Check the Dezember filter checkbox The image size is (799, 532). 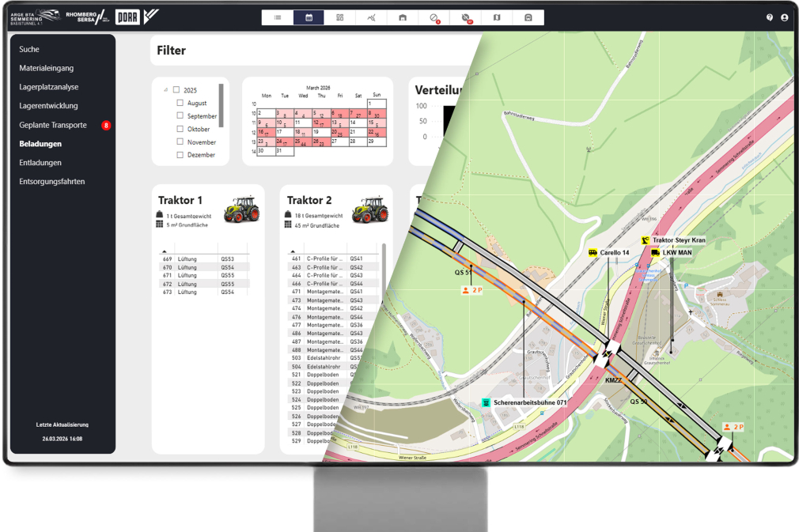click(180, 155)
